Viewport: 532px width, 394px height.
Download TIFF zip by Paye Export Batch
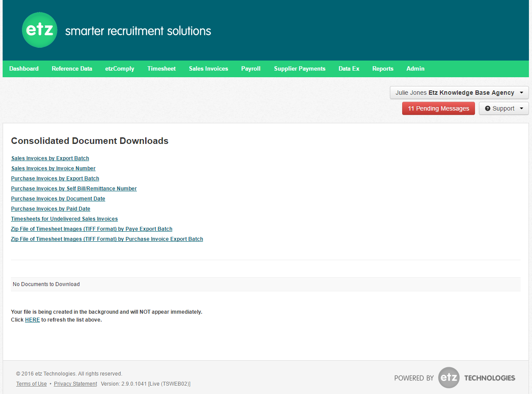coord(92,229)
